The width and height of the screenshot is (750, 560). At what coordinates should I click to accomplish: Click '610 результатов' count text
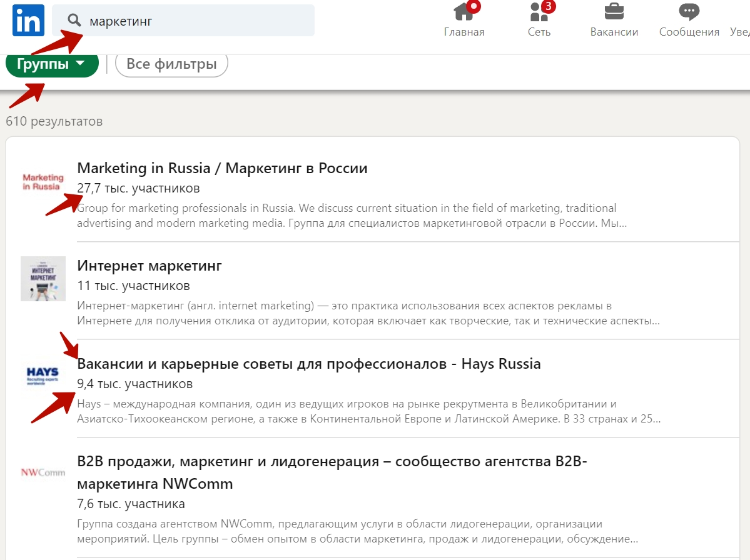[54, 121]
